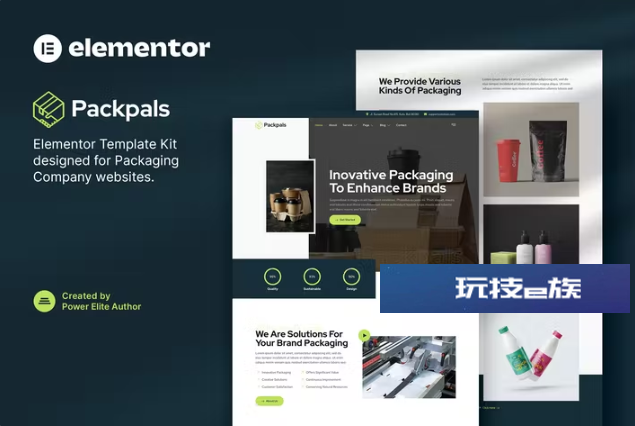Expand the Page dropdown menu
This screenshot has height=426, width=635.
368,125
